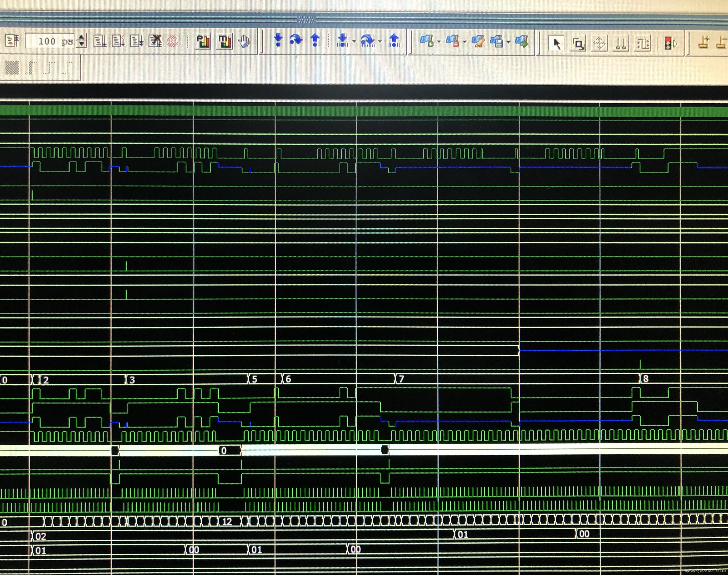Expand the Save Bookmarks flag dropdown arrow
The height and width of the screenshot is (575, 728).
508,42
